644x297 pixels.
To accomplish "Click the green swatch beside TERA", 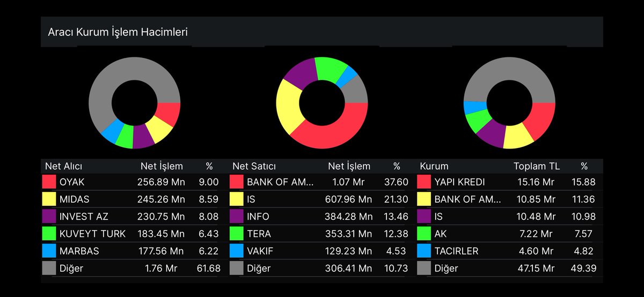I will click(237, 234).
